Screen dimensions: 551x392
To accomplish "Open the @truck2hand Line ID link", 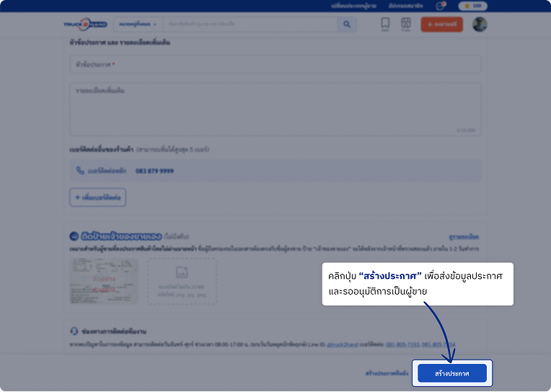I will point(343,344).
